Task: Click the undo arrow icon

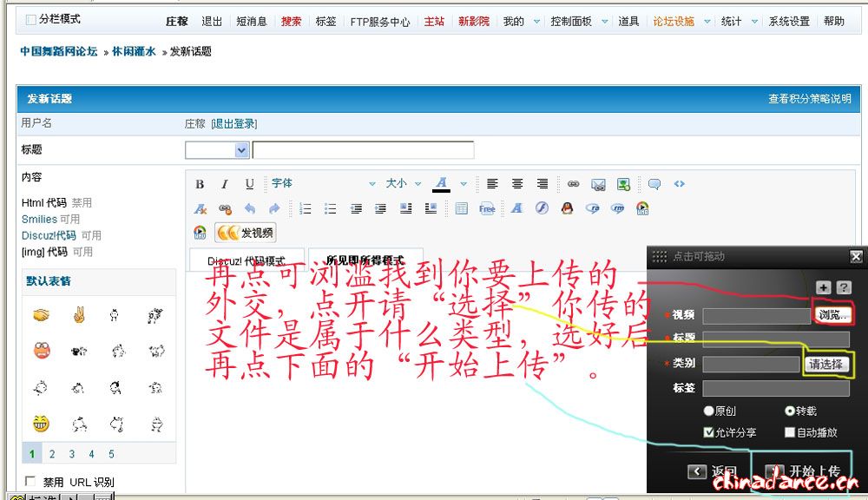Action: [x=250, y=208]
